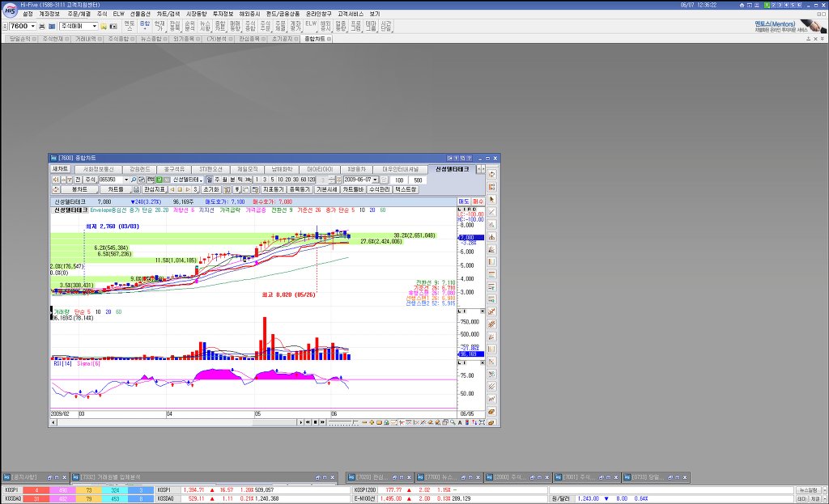Open the 계좌정보 menu

click(x=49, y=14)
